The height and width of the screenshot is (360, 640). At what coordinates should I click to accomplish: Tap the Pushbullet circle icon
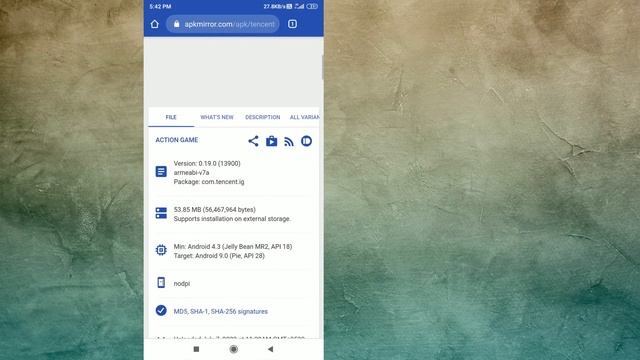(x=307, y=141)
